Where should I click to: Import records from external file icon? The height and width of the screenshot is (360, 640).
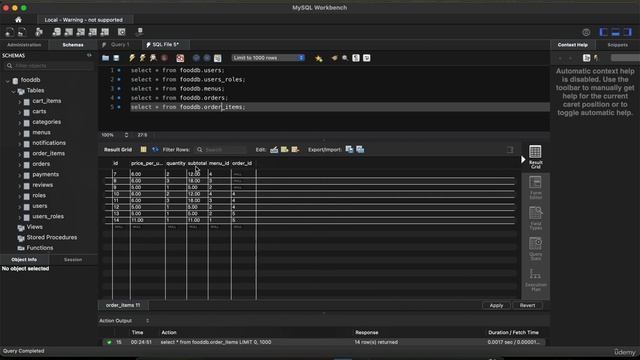[x=360, y=149]
